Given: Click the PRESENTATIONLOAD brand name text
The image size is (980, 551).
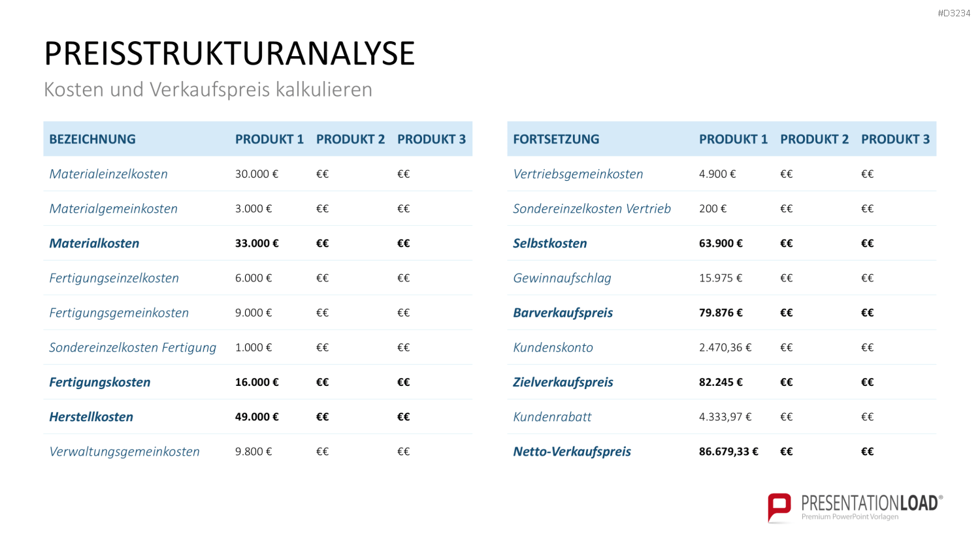Looking at the screenshot, I should pos(872,503).
